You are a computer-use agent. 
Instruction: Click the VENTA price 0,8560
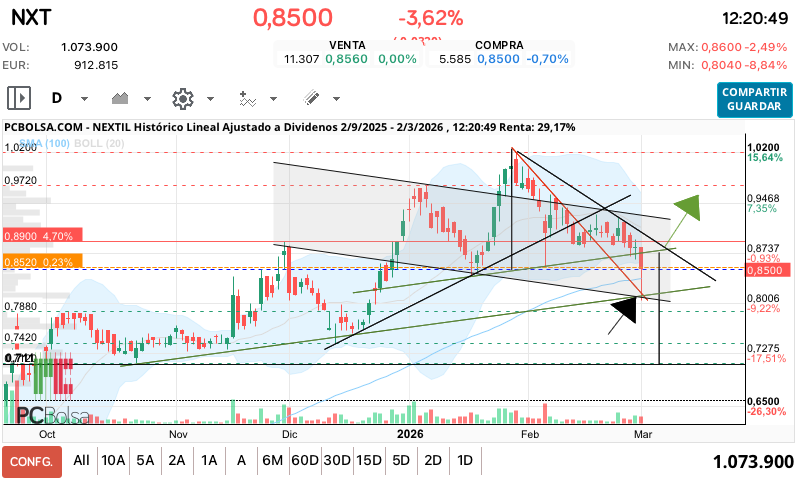click(x=346, y=59)
